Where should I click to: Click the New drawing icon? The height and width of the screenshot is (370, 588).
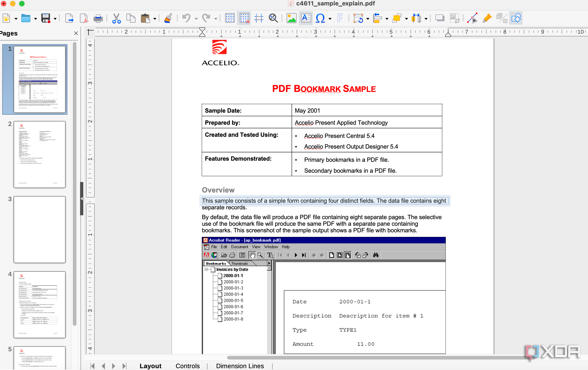tap(7, 18)
